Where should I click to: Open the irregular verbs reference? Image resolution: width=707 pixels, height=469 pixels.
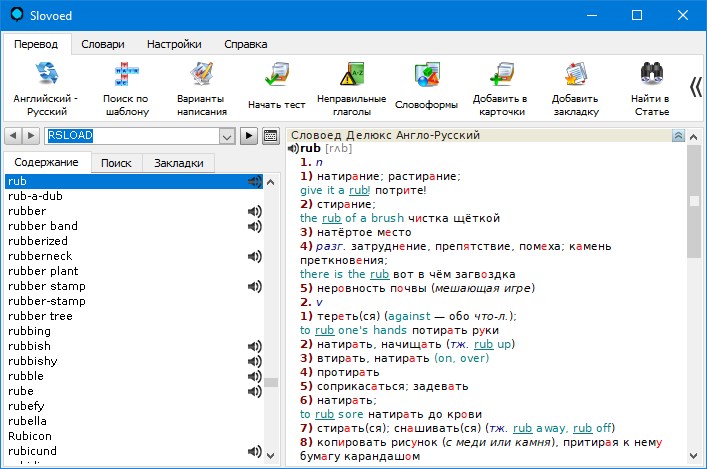(x=352, y=76)
